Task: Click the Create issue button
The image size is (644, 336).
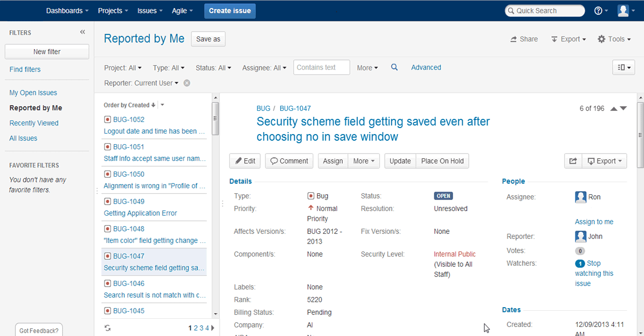Action: tap(230, 11)
